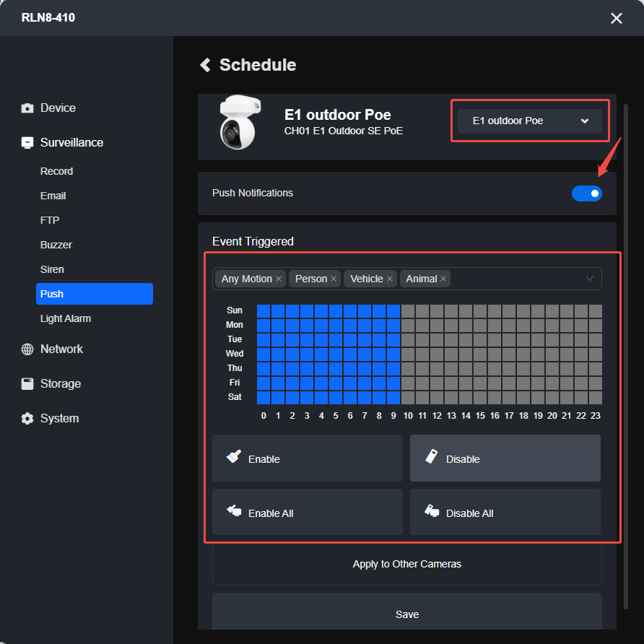
Task: Click the Wed row label
Action: click(x=235, y=354)
